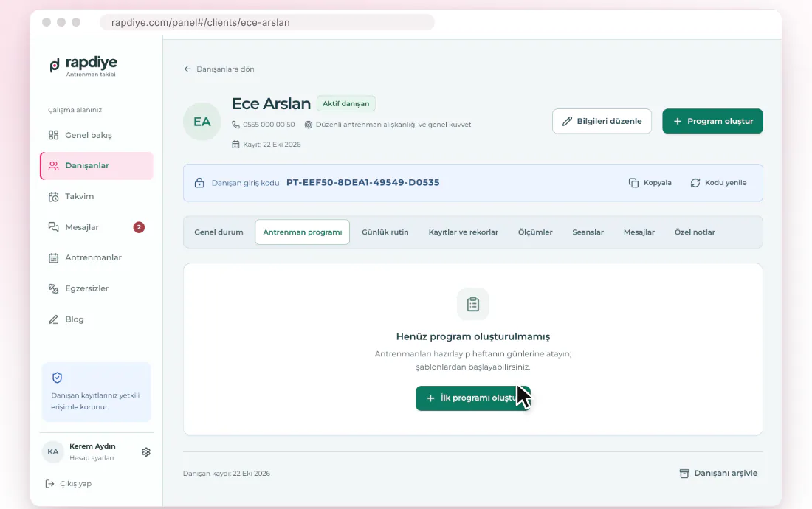812x509 pixels.
Task: Select the Antrenman programı tab
Action: point(303,232)
